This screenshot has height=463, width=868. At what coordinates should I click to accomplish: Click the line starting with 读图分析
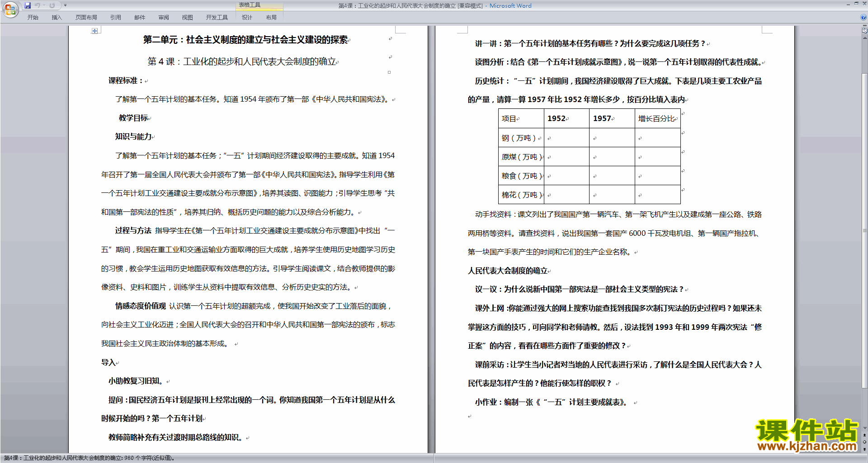pos(618,62)
